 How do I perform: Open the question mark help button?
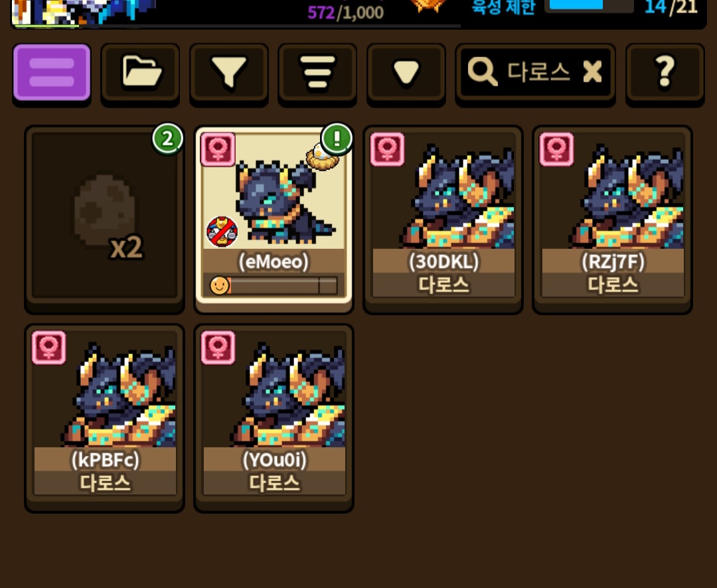665,72
